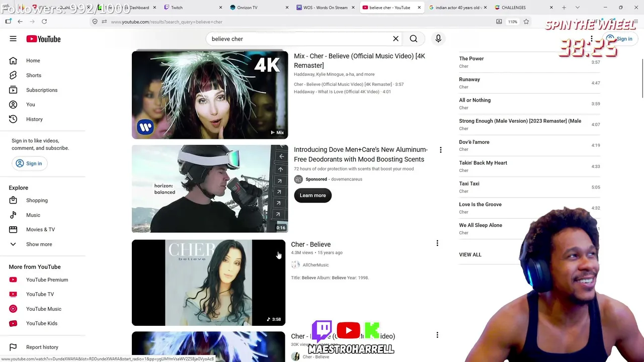Open the YouTube guide hamburger menu
644x362 pixels.
pos(13,39)
